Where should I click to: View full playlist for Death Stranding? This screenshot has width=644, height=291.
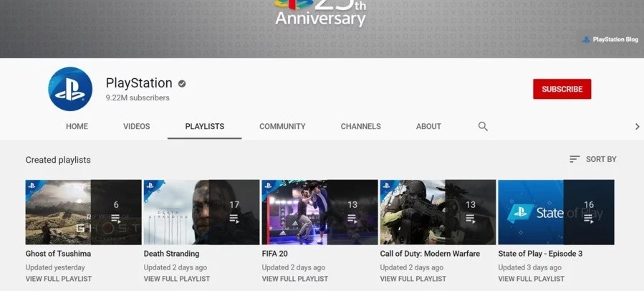175,279
